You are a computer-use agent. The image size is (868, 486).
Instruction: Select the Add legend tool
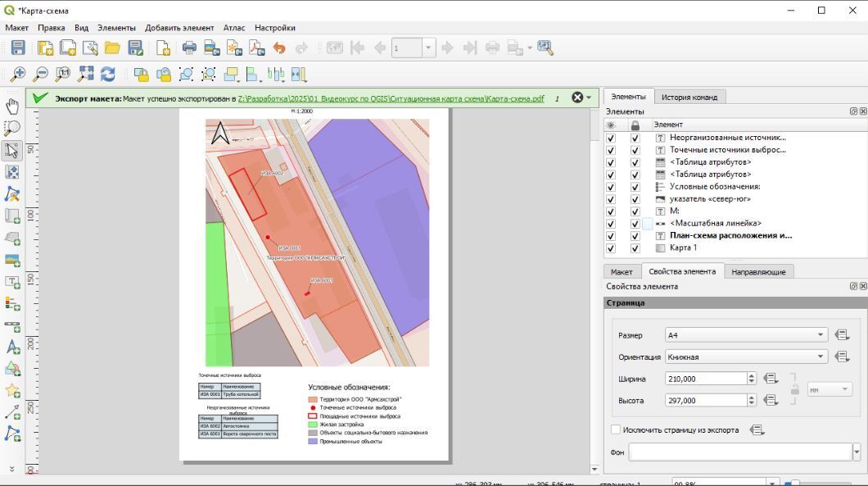pyautogui.click(x=12, y=304)
